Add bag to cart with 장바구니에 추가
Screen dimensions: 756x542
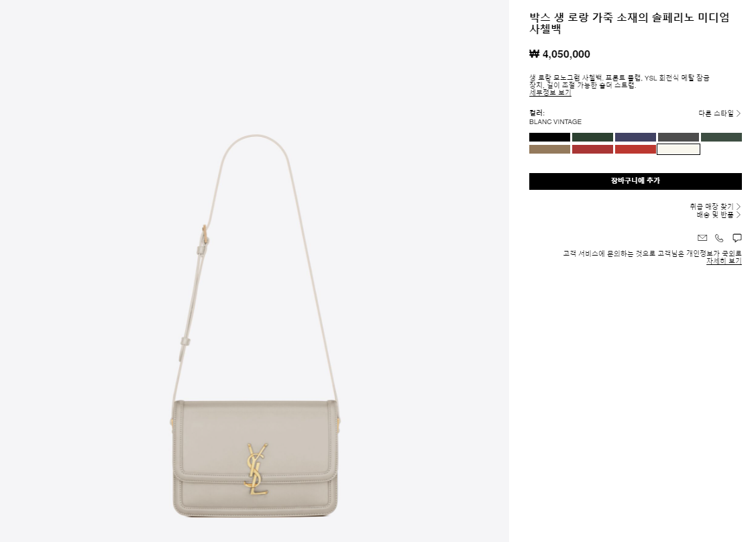(635, 181)
